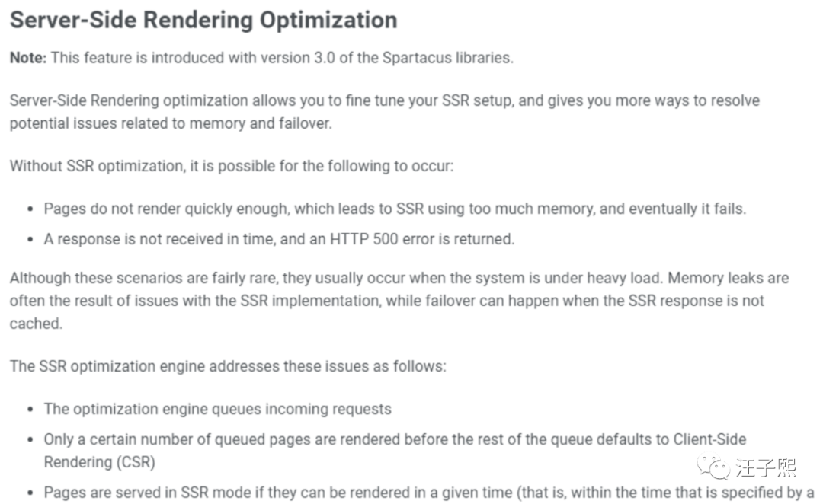Click the bullet optimization engine queues incoming requests
The width and height of the screenshot is (823, 504).
[218, 409]
